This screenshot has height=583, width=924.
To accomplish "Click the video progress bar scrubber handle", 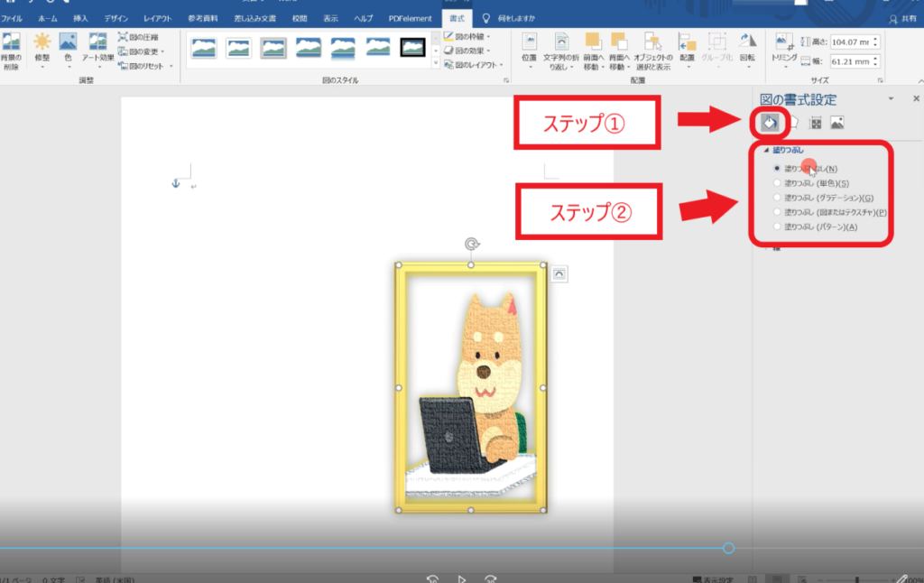I will tap(728, 548).
